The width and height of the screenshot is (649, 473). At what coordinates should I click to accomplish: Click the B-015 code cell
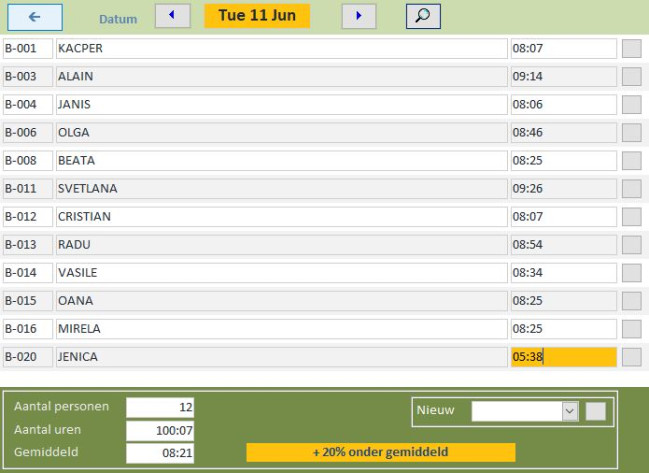(x=28, y=301)
